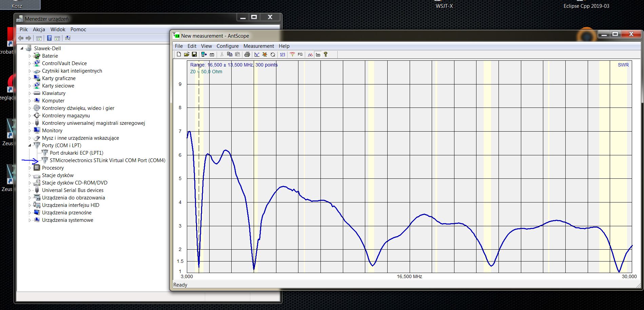Open the Measurement menu in AntScope
Screen dimensions: 644x310
[x=258, y=46]
